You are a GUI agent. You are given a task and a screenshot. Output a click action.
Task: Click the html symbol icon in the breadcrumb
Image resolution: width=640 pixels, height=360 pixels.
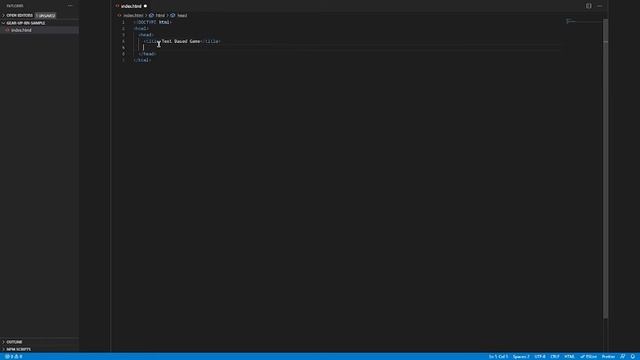[x=151, y=16]
